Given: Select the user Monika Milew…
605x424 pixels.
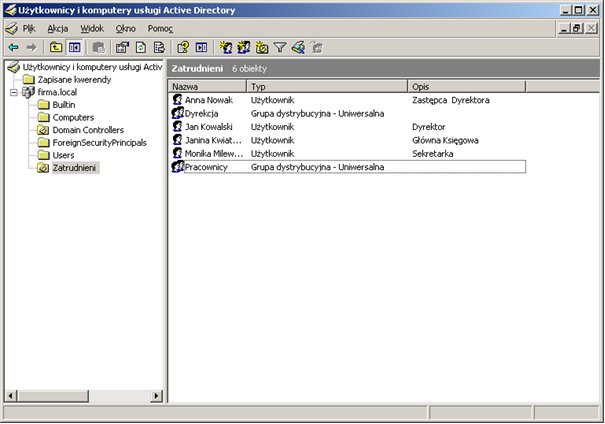Looking at the screenshot, I should 214,154.
